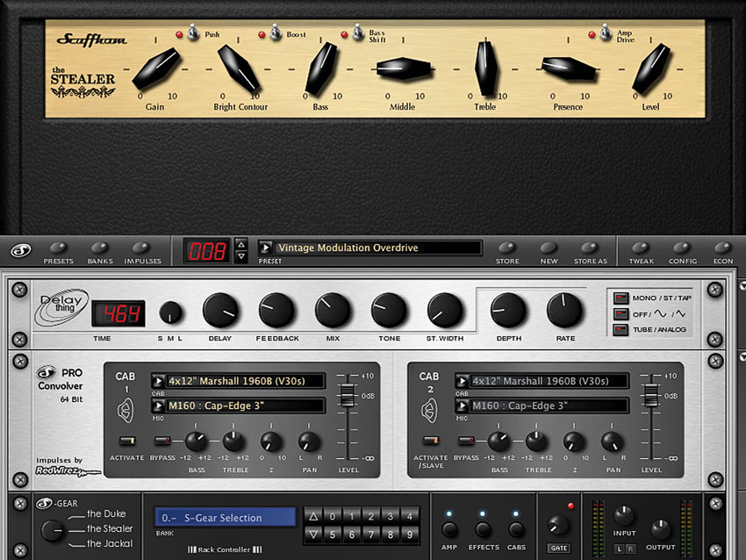Click the amp Middle knob
The height and width of the screenshot is (560, 746).
[x=404, y=69]
